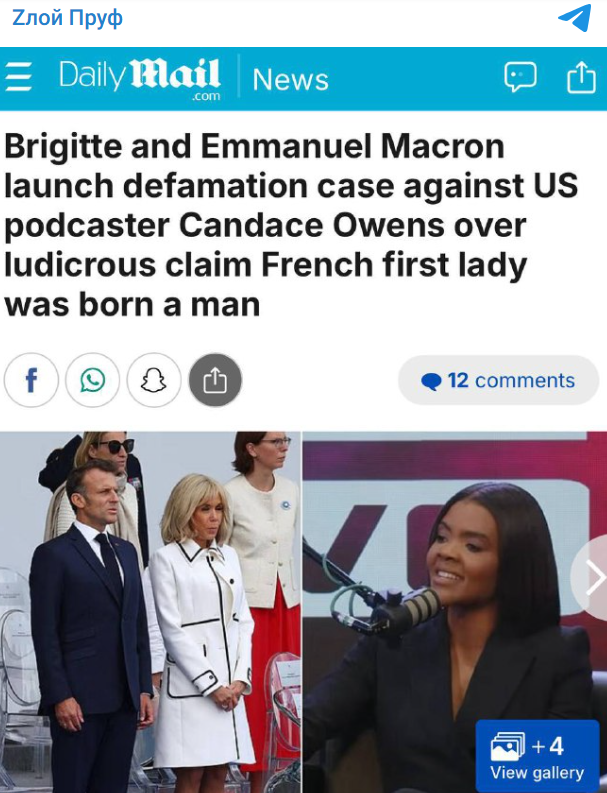Open View gallery +4 button
The height and width of the screenshot is (793, 607).
tap(537, 757)
